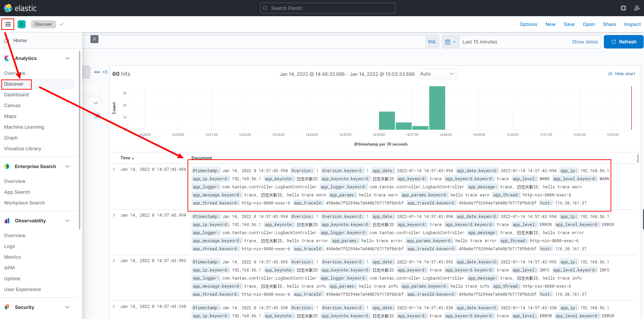Open the Share menu
Viewport: 644px width, 319px height.
click(x=609, y=24)
